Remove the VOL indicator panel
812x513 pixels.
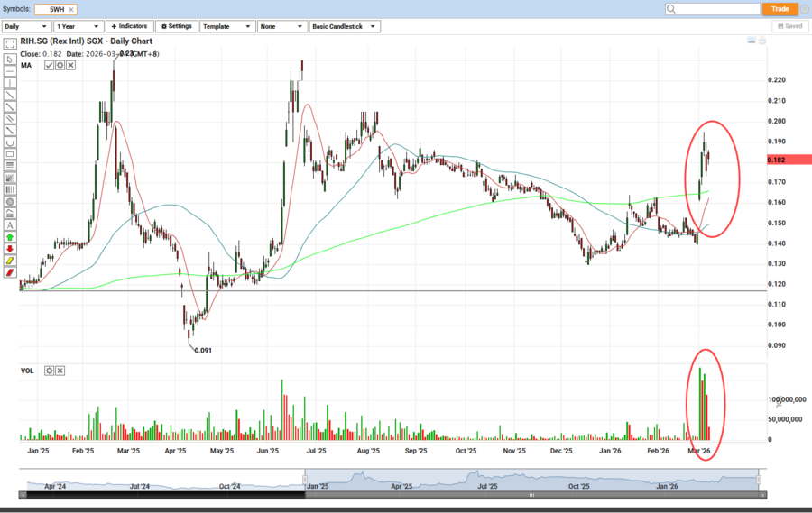coord(60,371)
